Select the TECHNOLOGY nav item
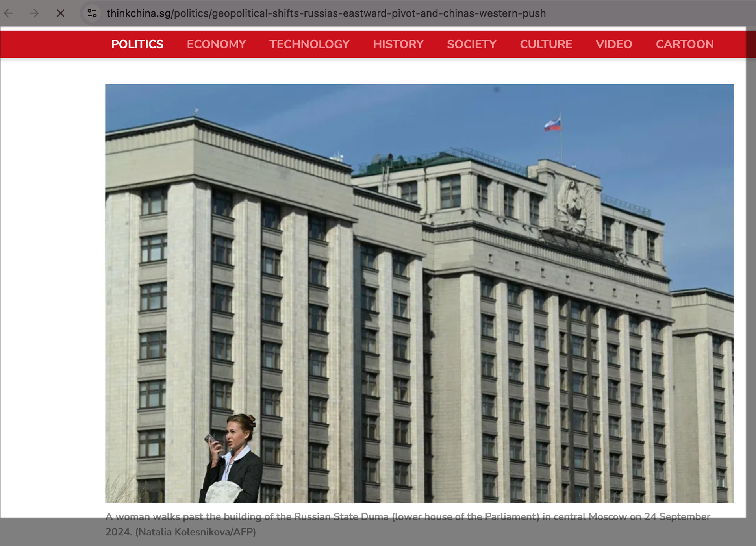Viewport: 756px width, 546px height. coord(309,44)
